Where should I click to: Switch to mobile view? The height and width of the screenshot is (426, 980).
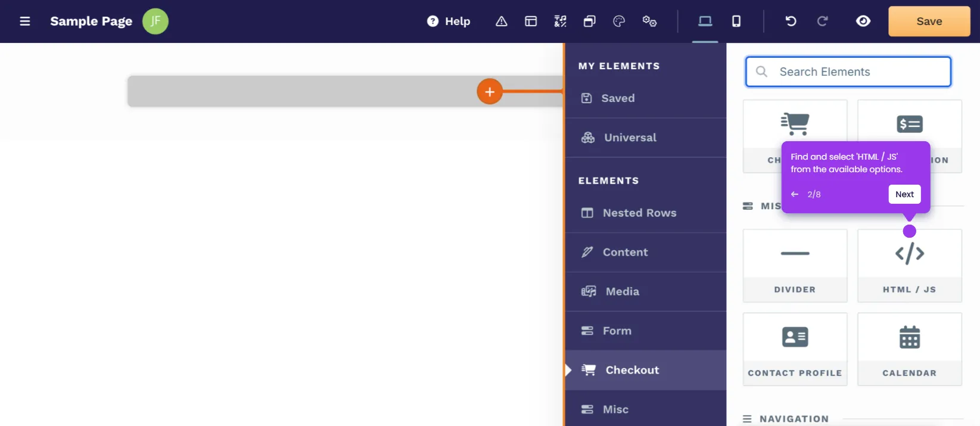(736, 21)
